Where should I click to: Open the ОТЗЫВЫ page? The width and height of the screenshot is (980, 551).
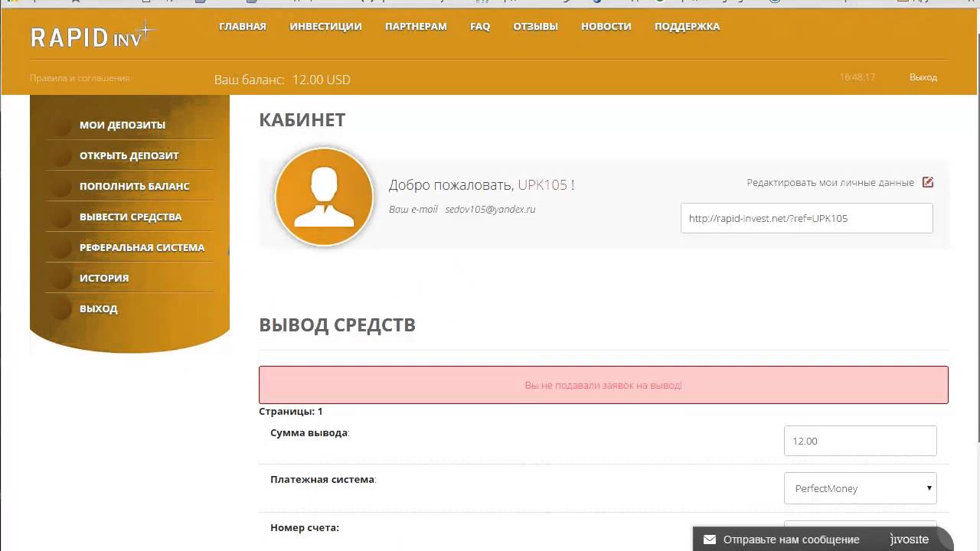pos(535,26)
